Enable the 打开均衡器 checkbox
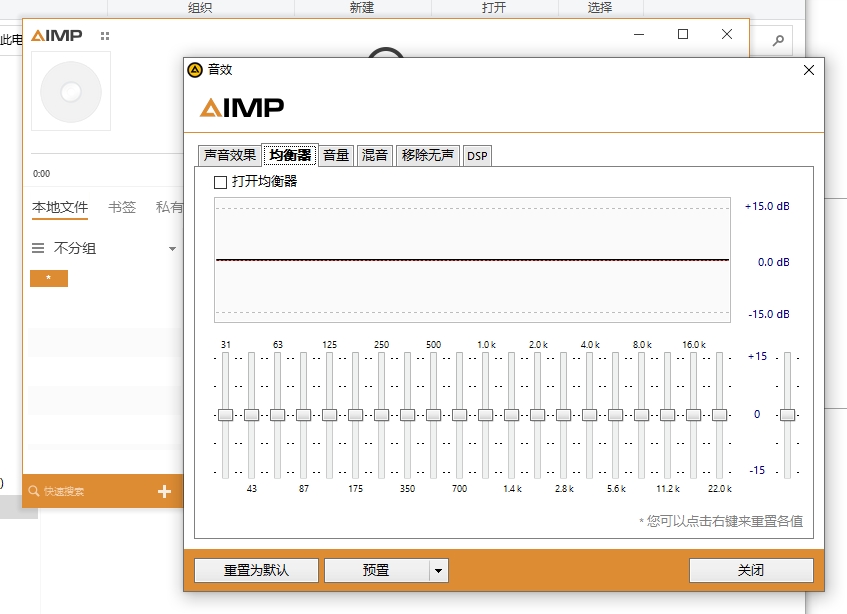This screenshot has width=847, height=614. point(220,182)
